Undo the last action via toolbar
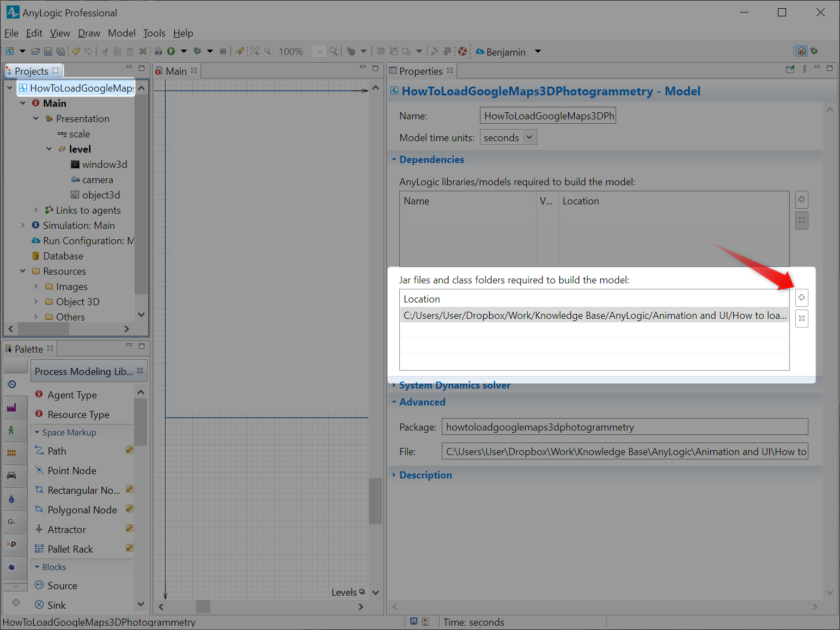The width and height of the screenshot is (840, 630). coord(76,51)
